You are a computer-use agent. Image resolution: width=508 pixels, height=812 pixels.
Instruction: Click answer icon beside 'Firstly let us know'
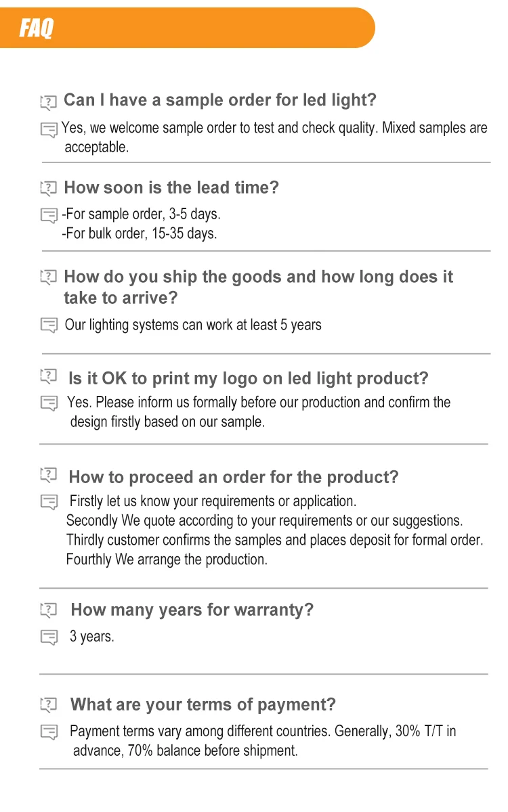[x=49, y=502]
